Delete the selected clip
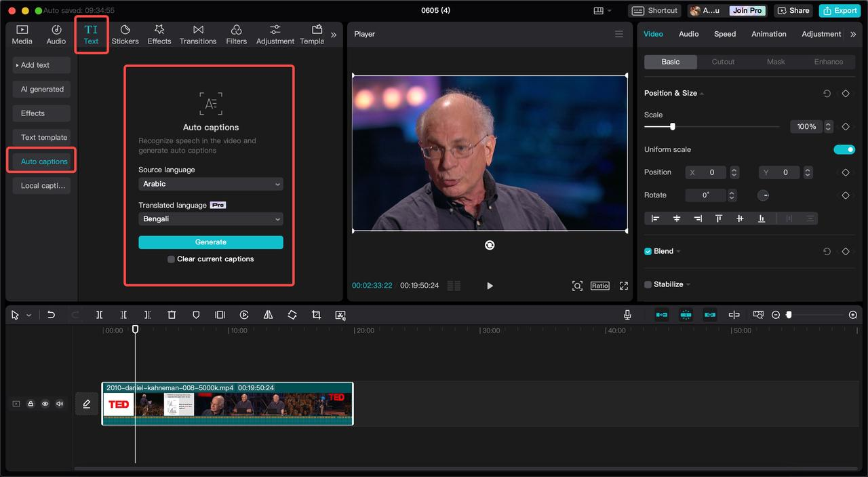The width and height of the screenshot is (868, 477). click(172, 315)
